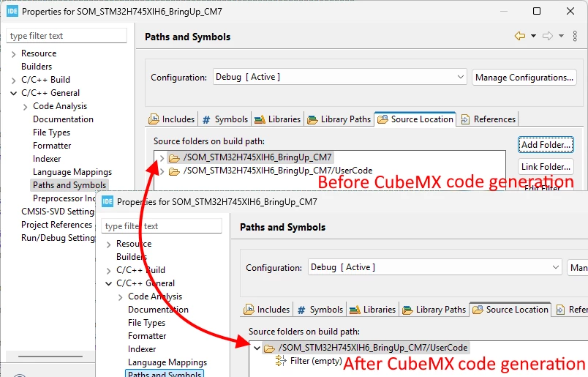Screen dimensions: 588x377
Task: Switch to Includes tab in upper window
Action: point(172,119)
